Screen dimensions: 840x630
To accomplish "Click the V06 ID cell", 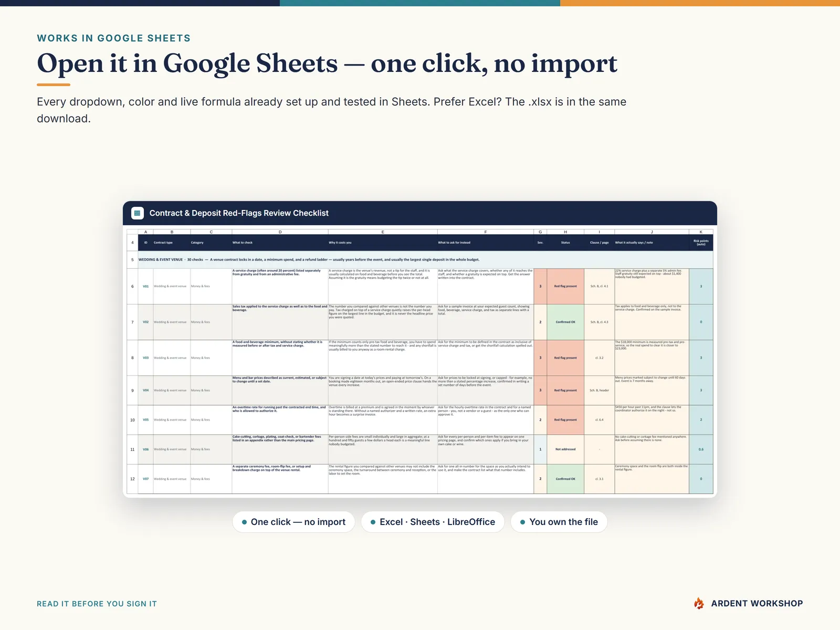I will pos(145,449).
